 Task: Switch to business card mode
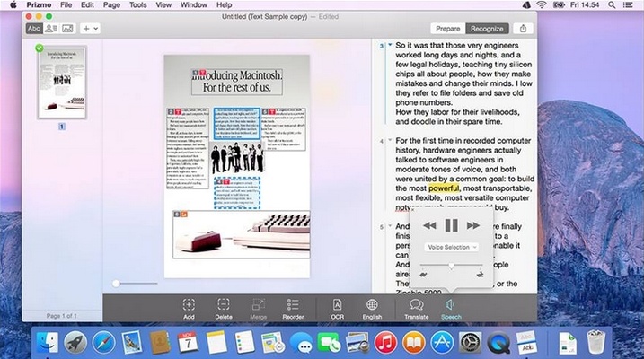51,29
